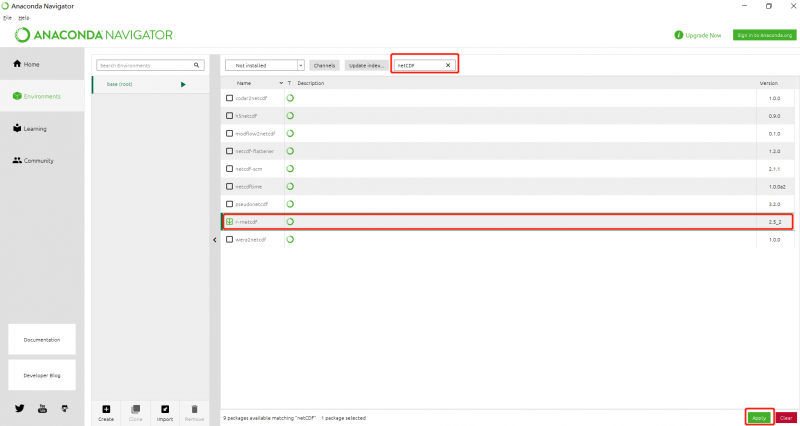Clear the netCDF search with X icon
The width and height of the screenshot is (800, 426).
448,65
